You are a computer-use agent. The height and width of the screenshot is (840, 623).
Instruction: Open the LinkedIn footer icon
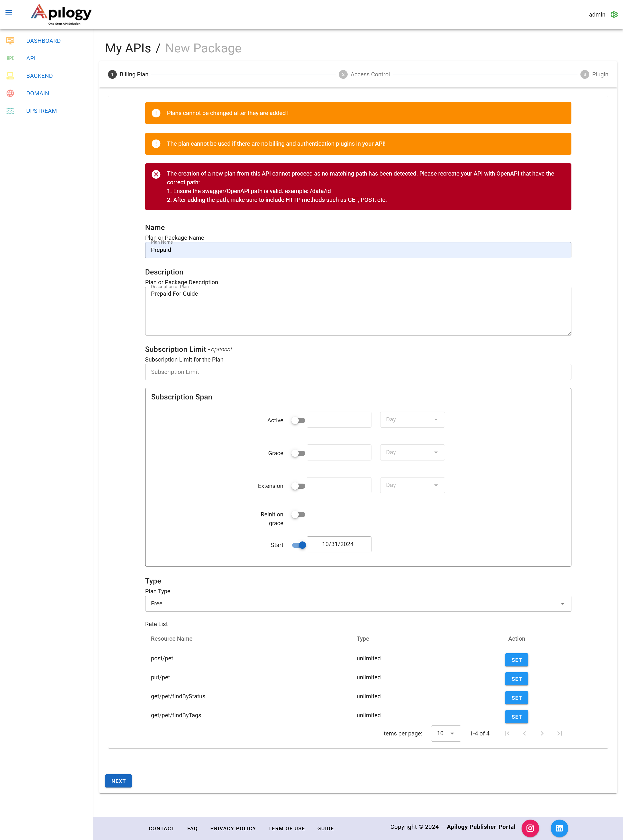pos(559,828)
